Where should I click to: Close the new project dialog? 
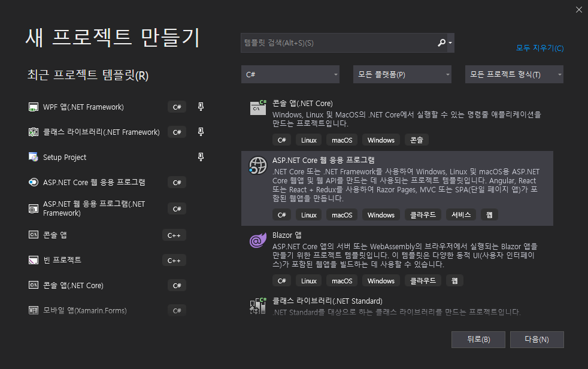coord(578,10)
